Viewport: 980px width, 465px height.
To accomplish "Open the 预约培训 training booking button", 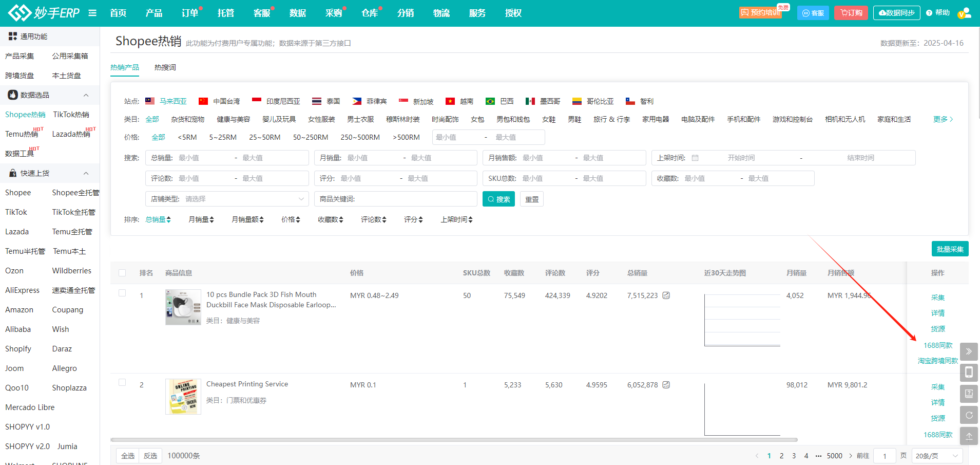I will [761, 12].
